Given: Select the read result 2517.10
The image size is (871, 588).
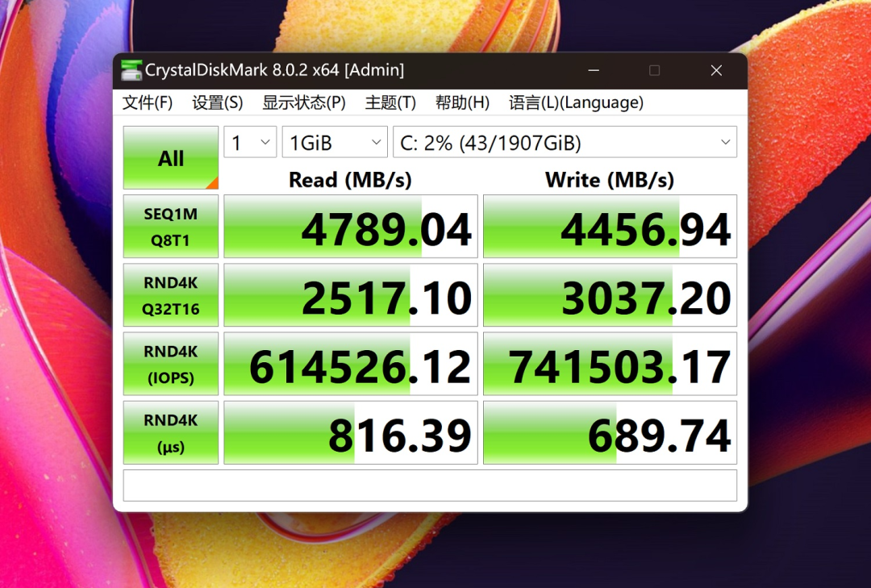Looking at the screenshot, I should (x=351, y=295).
